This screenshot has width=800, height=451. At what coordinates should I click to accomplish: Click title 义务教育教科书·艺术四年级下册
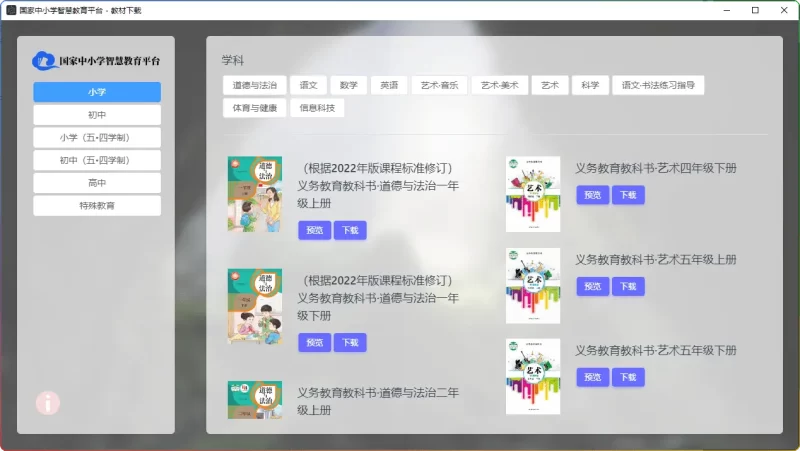pyautogui.click(x=656, y=168)
